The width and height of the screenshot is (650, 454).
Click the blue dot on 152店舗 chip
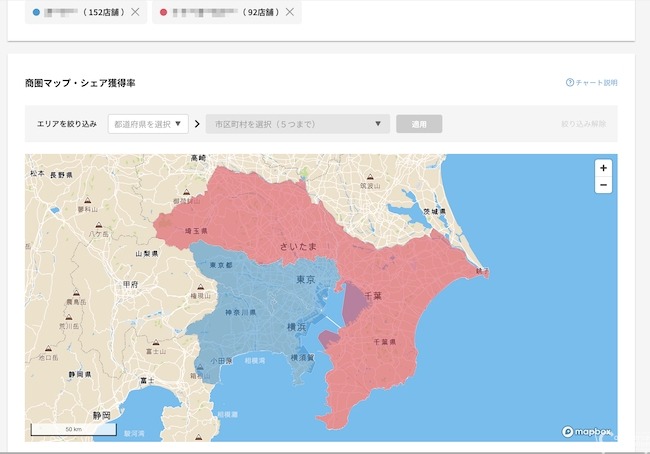[37, 12]
